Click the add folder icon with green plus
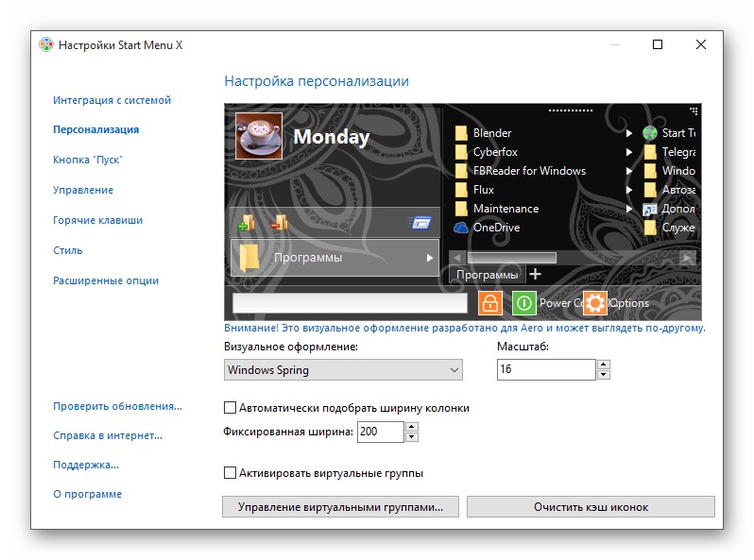The width and height of the screenshot is (754, 560). point(247,223)
